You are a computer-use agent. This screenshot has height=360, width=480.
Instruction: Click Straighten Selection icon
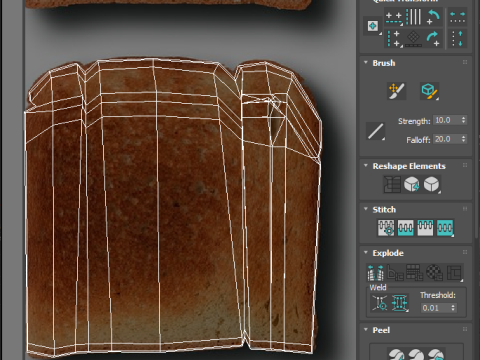click(x=392, y=184)
